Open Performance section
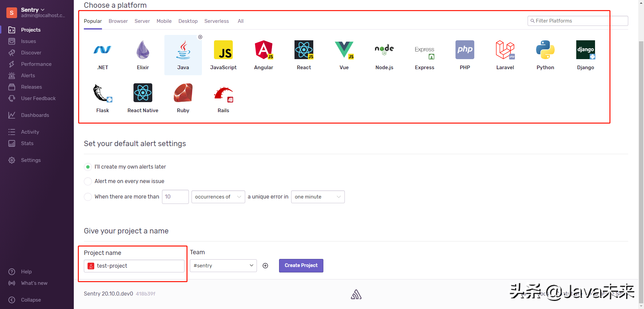 [37, 64]
